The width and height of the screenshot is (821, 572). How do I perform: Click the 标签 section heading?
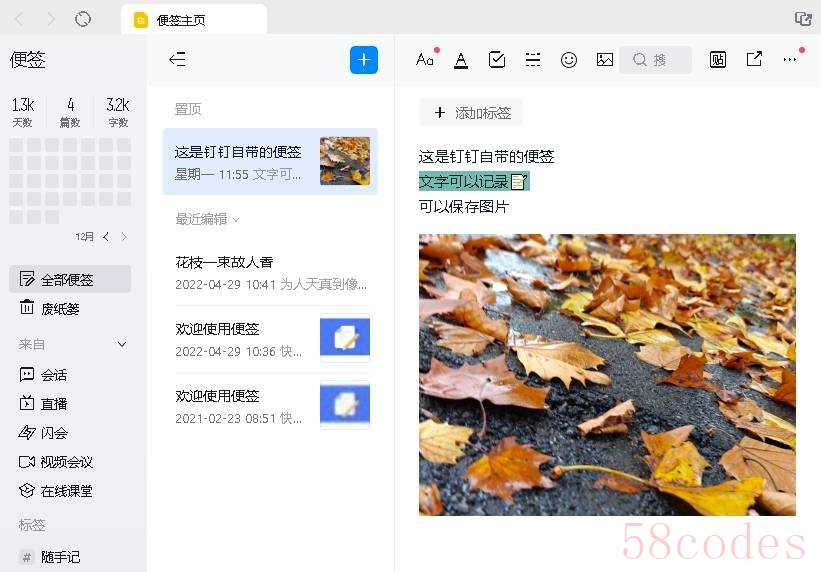(32, 525)
